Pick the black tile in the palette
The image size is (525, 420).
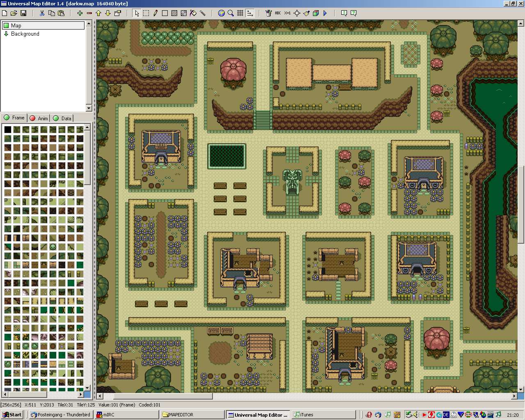click(x=8, y=130)
